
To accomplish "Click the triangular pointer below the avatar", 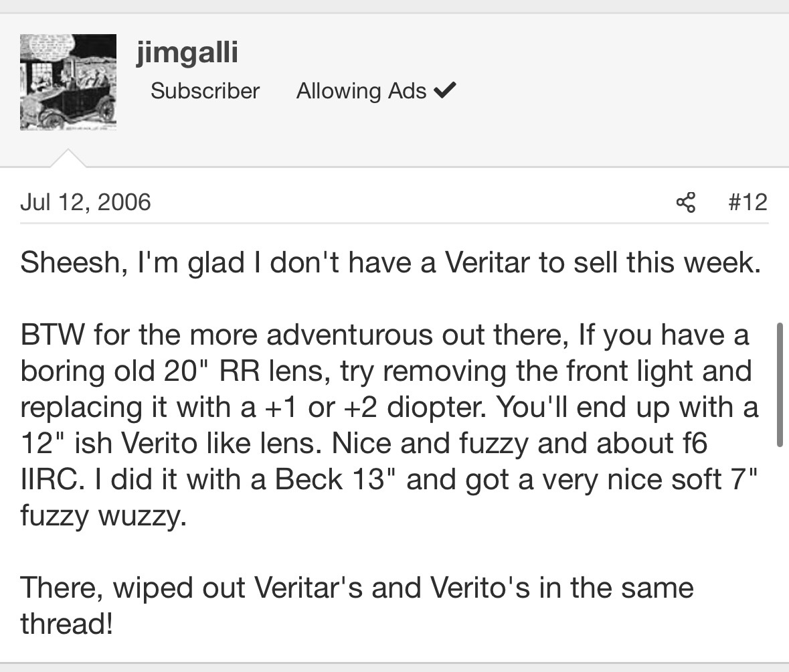I will [68, 159].
